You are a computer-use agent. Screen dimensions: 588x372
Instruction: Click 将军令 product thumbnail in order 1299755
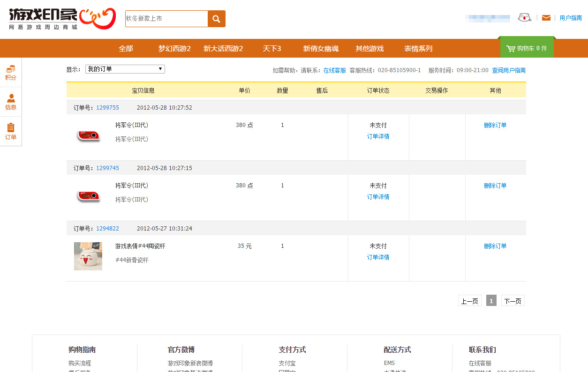coord(88,135)
